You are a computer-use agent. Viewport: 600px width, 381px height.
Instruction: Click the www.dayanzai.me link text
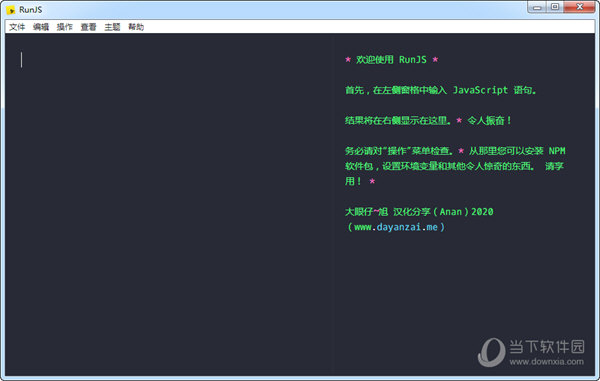point(396,227)
